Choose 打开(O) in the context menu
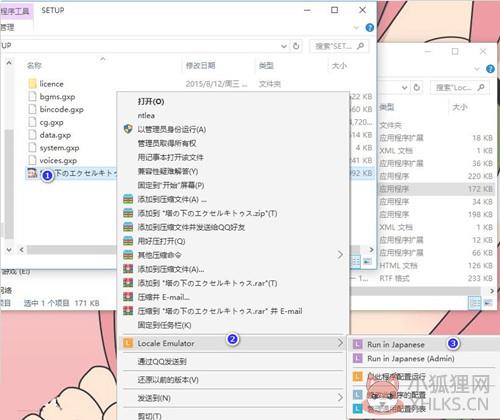 [151, 101]
